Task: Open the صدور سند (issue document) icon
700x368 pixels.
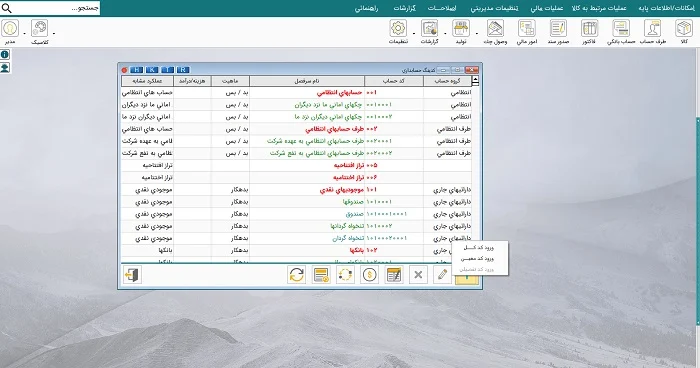Action: tap(558, 29)
